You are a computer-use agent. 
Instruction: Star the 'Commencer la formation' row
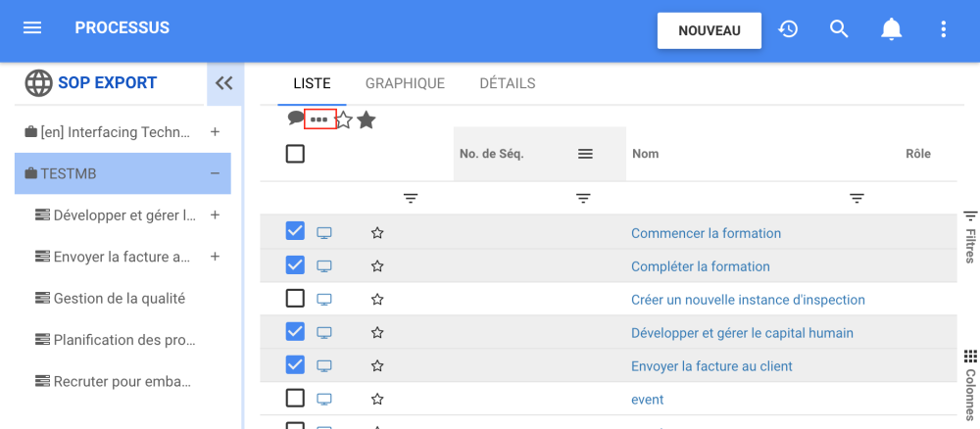(377, 233)
